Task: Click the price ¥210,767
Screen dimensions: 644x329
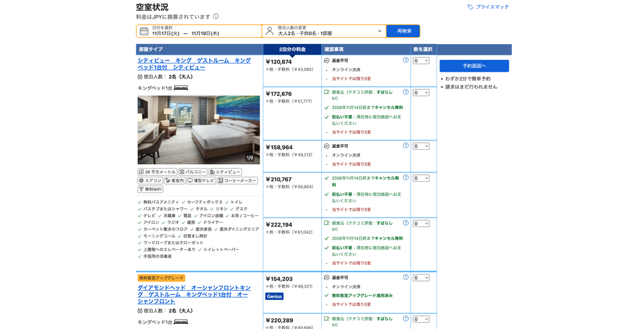Action: [x=279, y=179]
